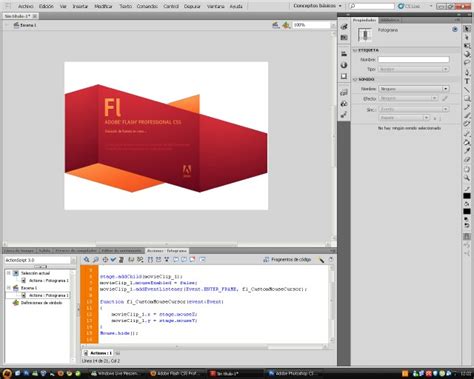Open the Transform panel icon
Image resolution: width=474 pixels, height=379 pixels.
coord(344,76)
